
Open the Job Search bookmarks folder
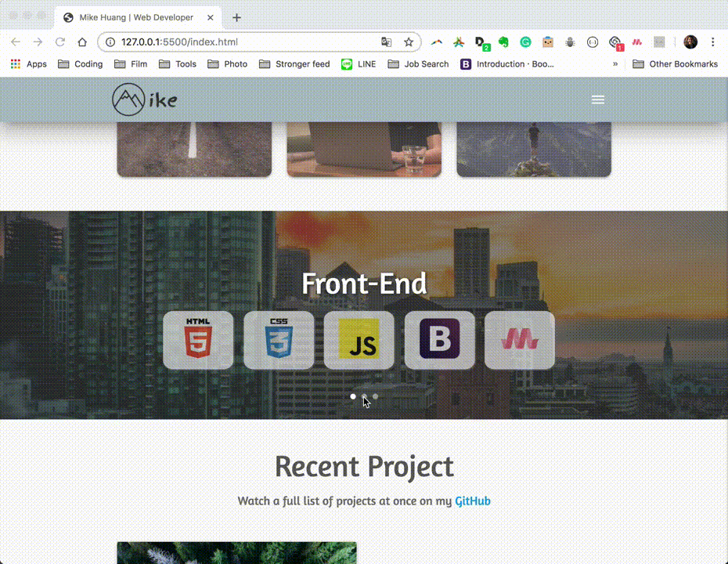tap(418, 64)
